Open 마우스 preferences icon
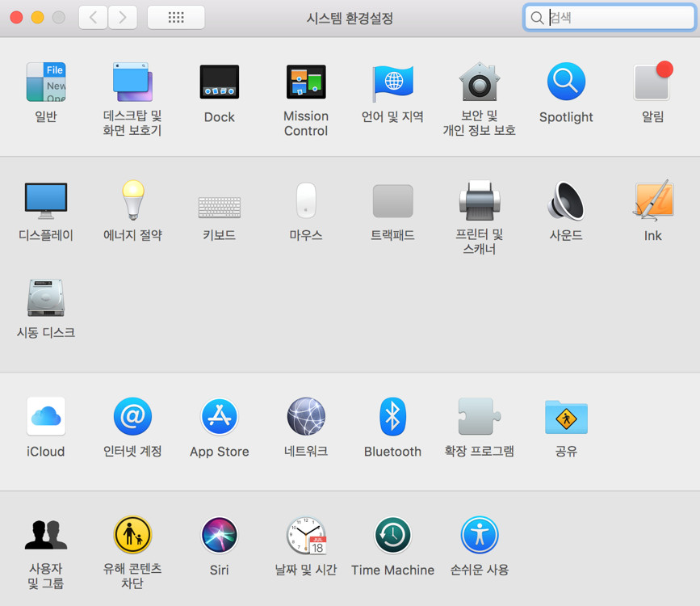The width and height of the screenshot is (700, 606). [x=306, y=200]
